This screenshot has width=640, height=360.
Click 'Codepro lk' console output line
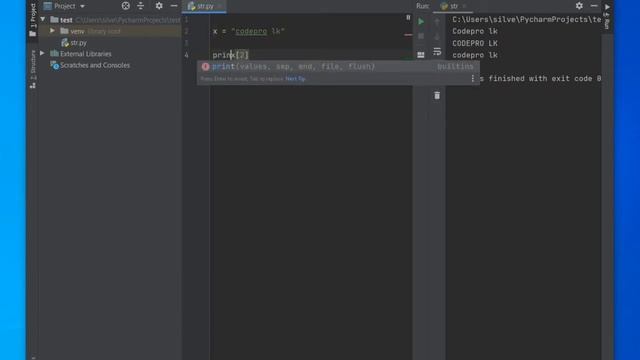(475, 31)
